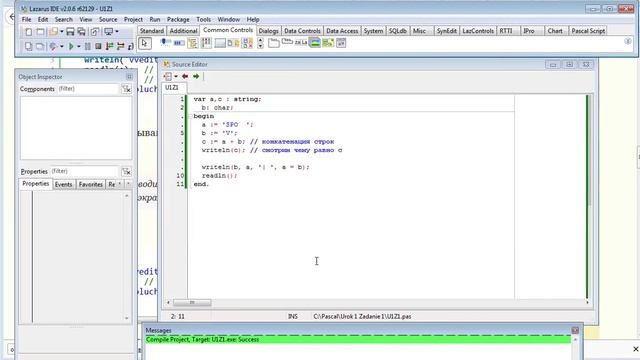640x360 pixels.
Task: Open the build mode dropdown arrow
Action: 62,47
